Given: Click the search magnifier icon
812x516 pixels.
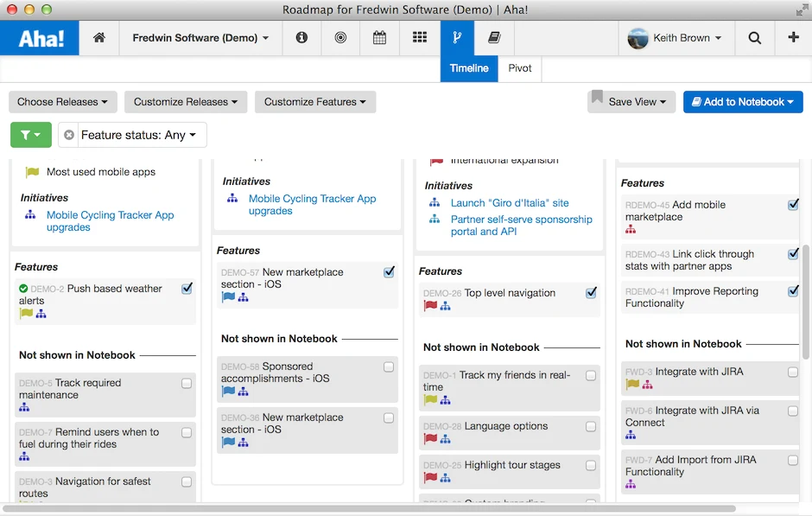Looking at the screenshot, I should (x=754, y=38).
